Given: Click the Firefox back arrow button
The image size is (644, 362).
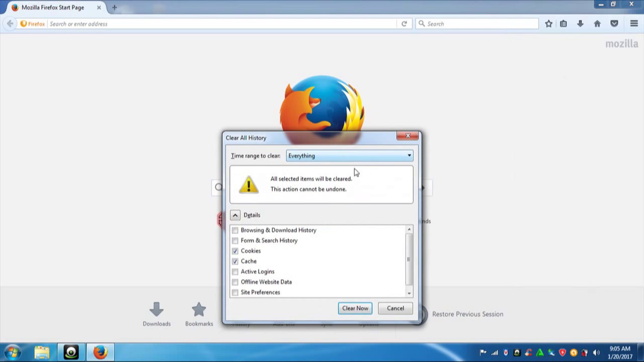Looking at the screenshot, I should click(x=10, y=24).
